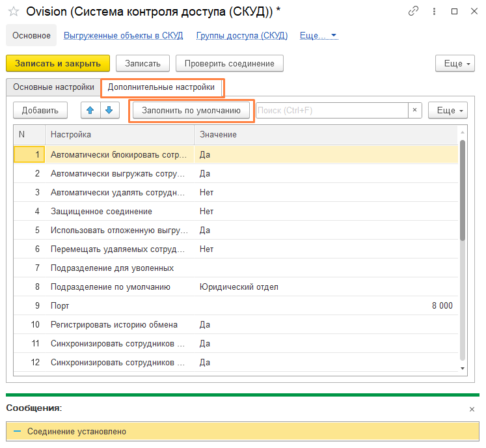Open Выгруженные объекты в СКУД link
Screen dimensions: 486x448
click(x=124, y=35)
